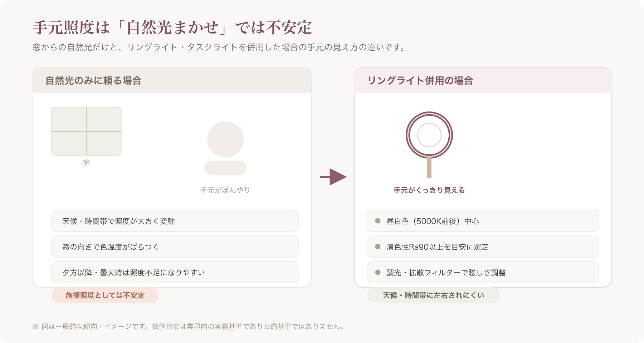
Task: Click the green bullet dot beside 昼白色
Action: (378, 221)
